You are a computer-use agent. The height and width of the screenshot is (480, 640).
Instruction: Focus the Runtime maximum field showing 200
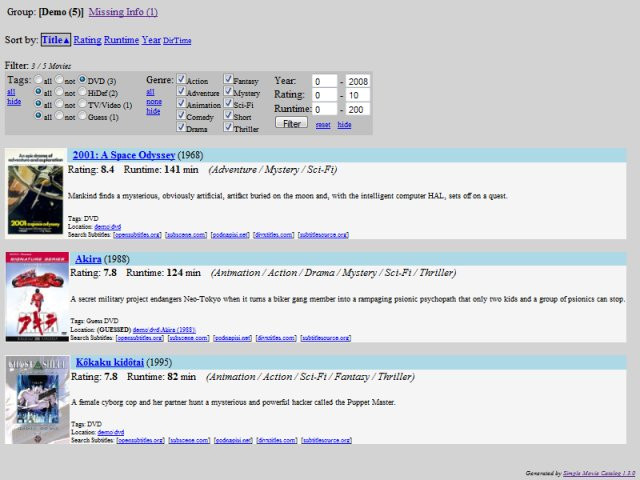pyautogui.click(x=358, y=109)
